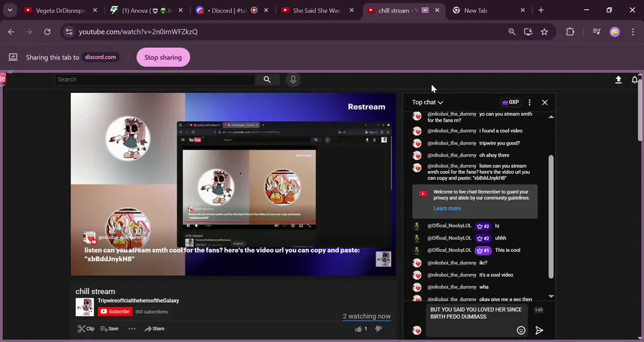Open a new browser tab
Viewport: 644px width, 342px height.
541,11
